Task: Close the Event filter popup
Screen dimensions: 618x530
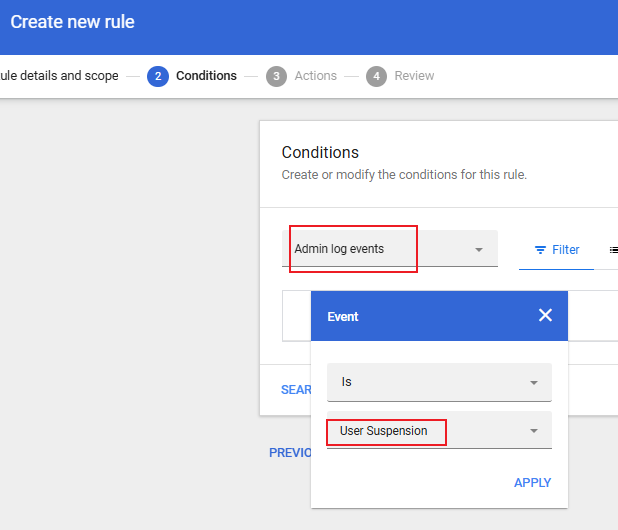Action: click(545, 316)
